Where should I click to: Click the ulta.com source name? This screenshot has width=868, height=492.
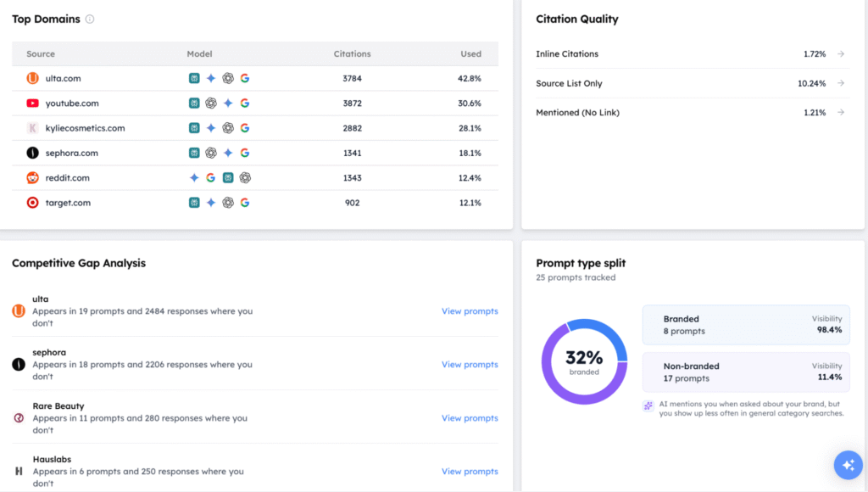(63, 78)
